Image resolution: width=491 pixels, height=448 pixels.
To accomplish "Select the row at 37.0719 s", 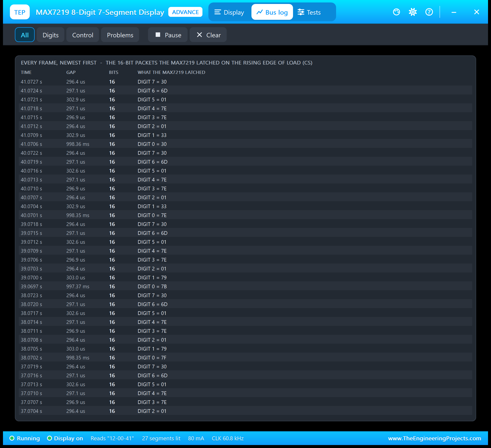I will tap(245, 366).
